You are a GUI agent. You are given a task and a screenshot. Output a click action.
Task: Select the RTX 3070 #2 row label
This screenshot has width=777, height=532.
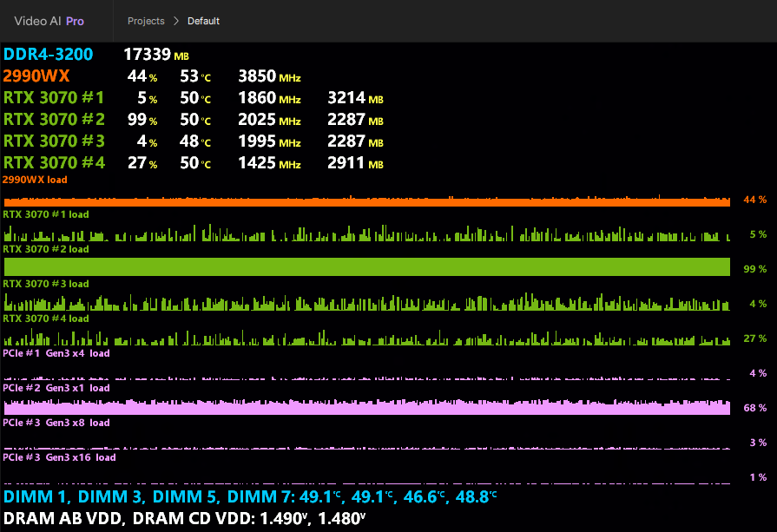click(54, 119)
